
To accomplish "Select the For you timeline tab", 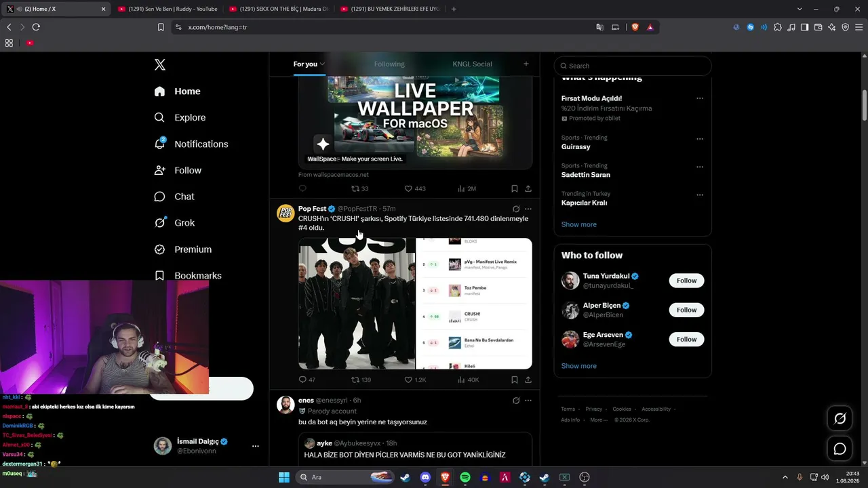I will click(x=305, y=64).
